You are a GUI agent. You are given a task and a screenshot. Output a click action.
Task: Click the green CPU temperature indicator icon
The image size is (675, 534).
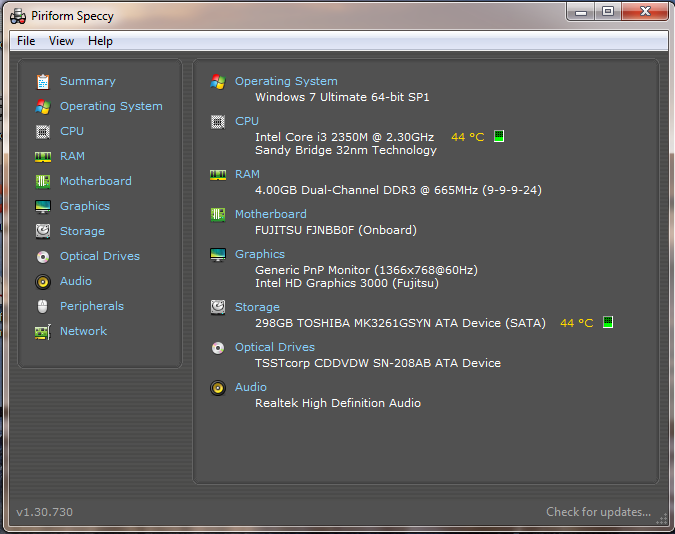pyautogui.click(x=499, y=136)
